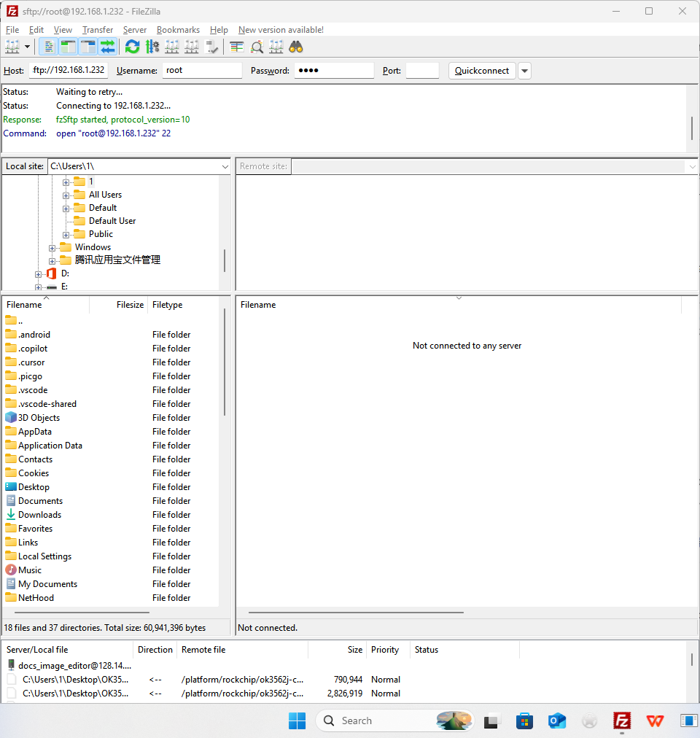The height and width of the screenshot is (738, 700).
Task: Open the Windows Start menu
Action: 297,720
